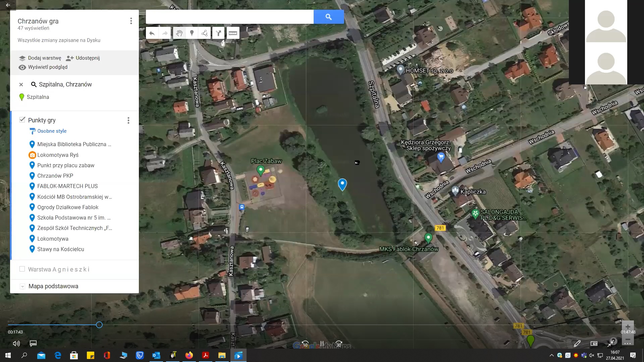
Task: Undo the last map action
Action: [152, 33]
